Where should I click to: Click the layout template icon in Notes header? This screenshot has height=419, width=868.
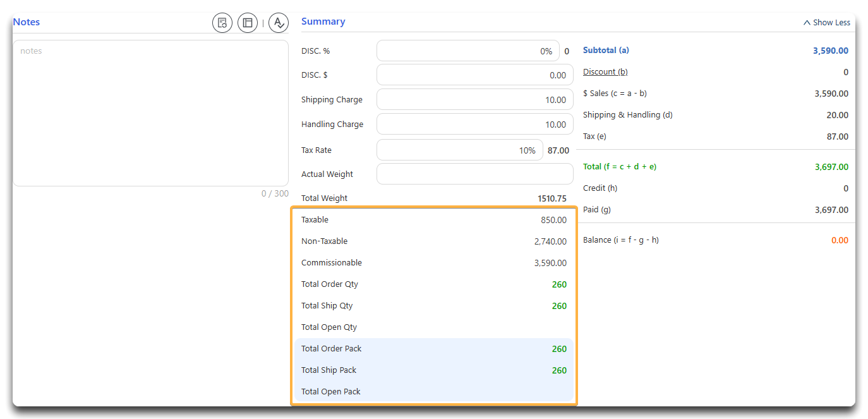coord(248,23)
